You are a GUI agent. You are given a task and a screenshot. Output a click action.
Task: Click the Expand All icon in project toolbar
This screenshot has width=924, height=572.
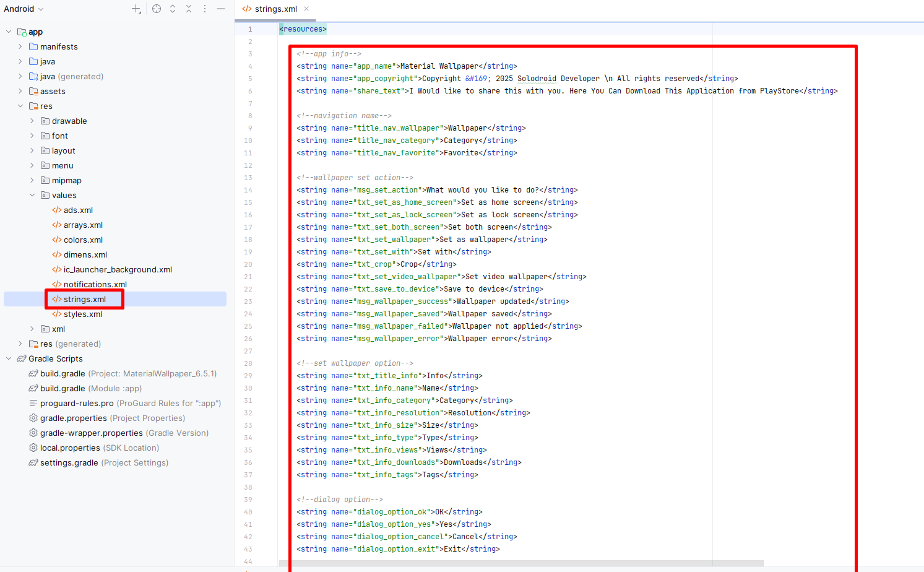point(173,9)
